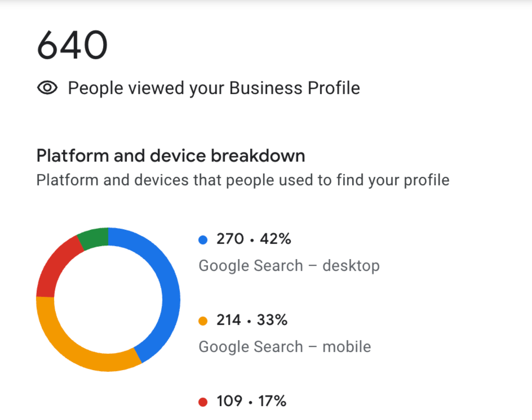
Task: Click the 214 mobile views count
Action: (x=229, y=320)
